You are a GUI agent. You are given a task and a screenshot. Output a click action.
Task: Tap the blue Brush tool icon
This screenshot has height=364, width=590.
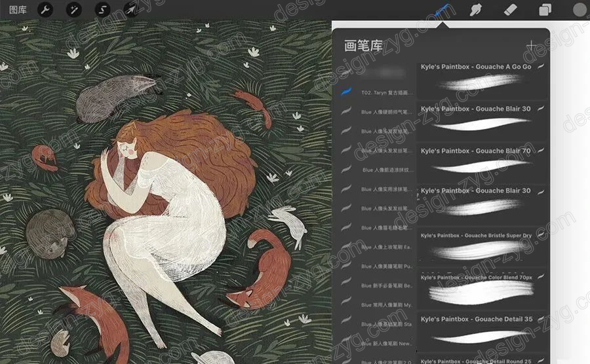(x=442, y=10)
